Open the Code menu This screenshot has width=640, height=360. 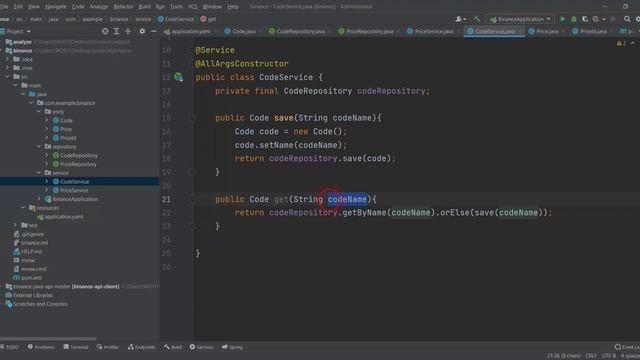78,7
